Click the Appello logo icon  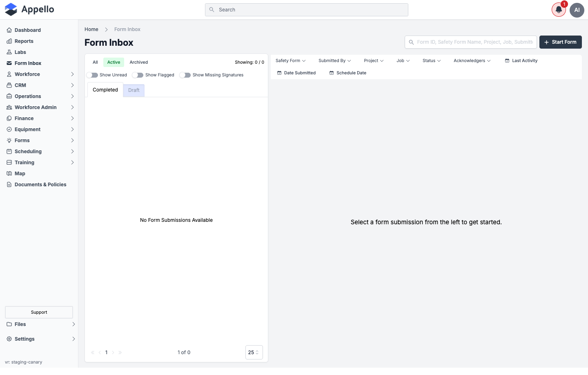point(11,9)
